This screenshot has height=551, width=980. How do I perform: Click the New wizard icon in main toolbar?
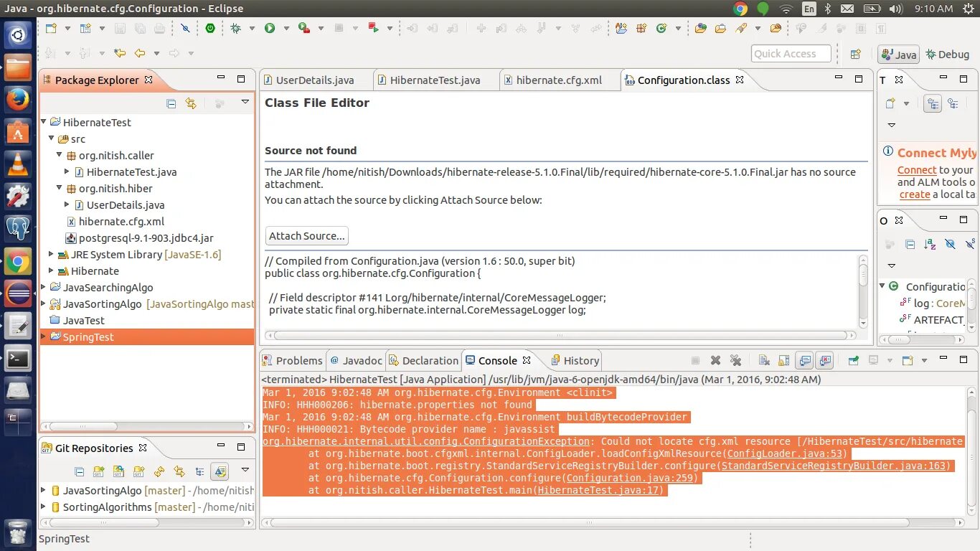pyautogui.click(x=51, y=28)
